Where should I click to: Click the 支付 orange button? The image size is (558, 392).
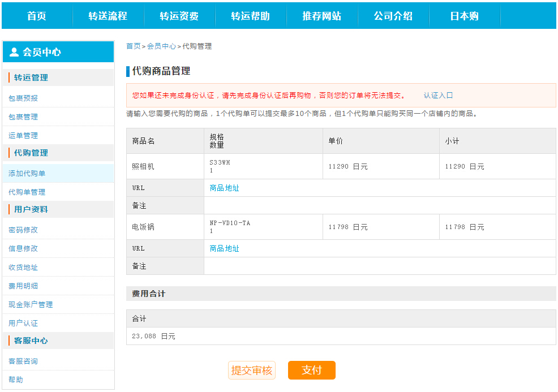[x=311, y=370]
